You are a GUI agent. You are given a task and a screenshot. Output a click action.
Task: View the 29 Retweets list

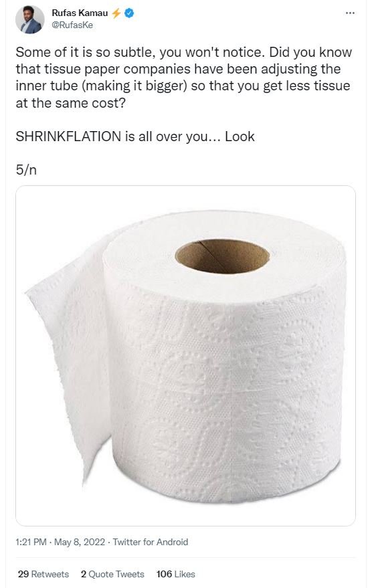pyautogui.click(x=43, y=574)
